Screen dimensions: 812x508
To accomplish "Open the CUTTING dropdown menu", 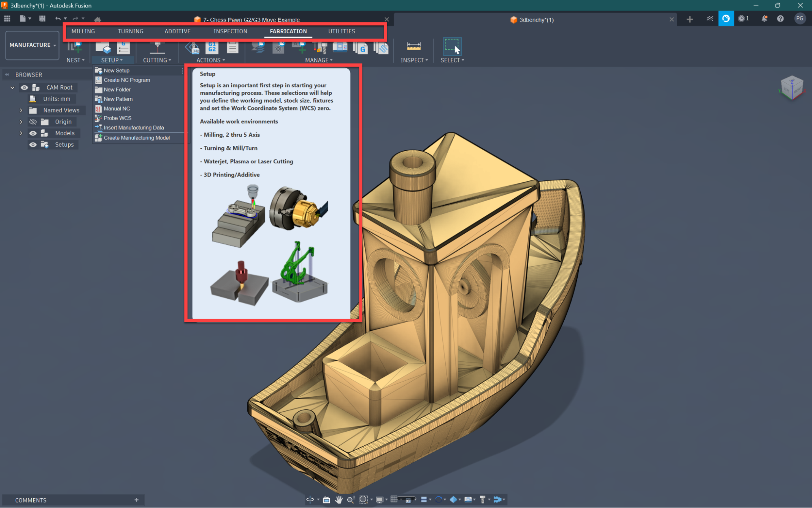I will (157, 60).
